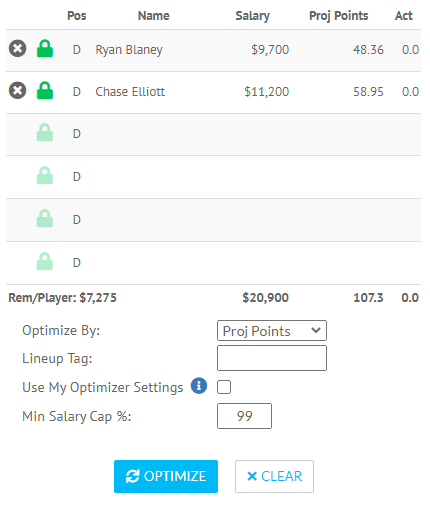Sort by the Proj Points column header

338,16
